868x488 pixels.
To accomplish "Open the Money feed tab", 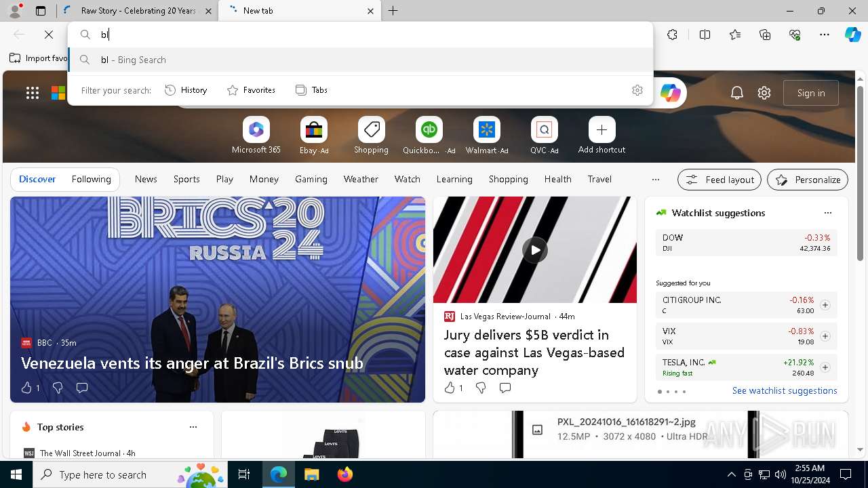I will click(264, 179).
